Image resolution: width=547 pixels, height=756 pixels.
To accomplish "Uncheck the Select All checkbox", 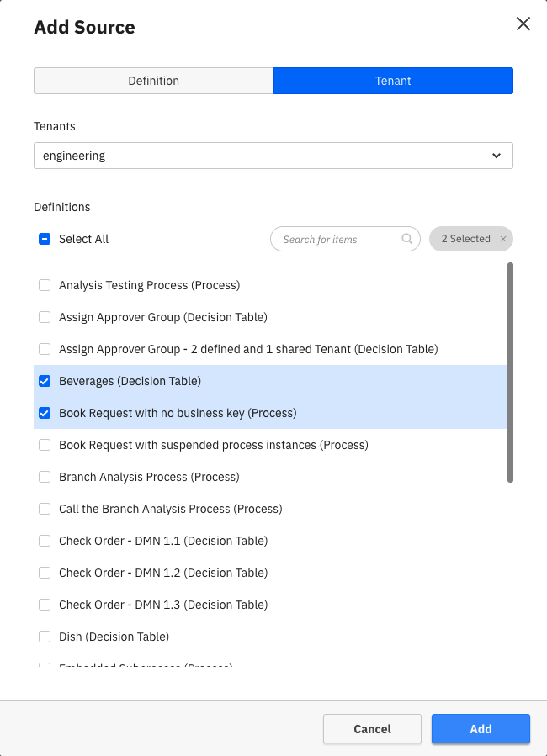I will coord(44,238).
